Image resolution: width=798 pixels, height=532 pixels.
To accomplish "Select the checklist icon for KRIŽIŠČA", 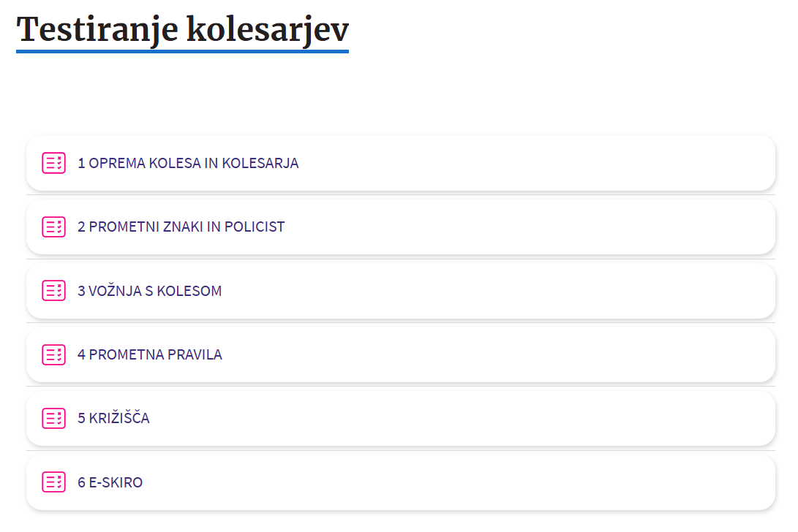I will tap(53, 418).
